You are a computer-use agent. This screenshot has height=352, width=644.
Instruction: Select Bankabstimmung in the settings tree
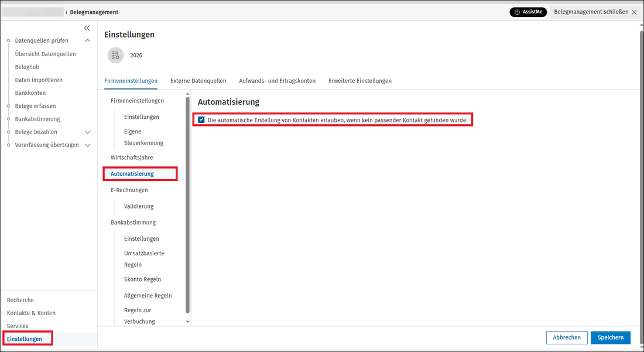133,223
